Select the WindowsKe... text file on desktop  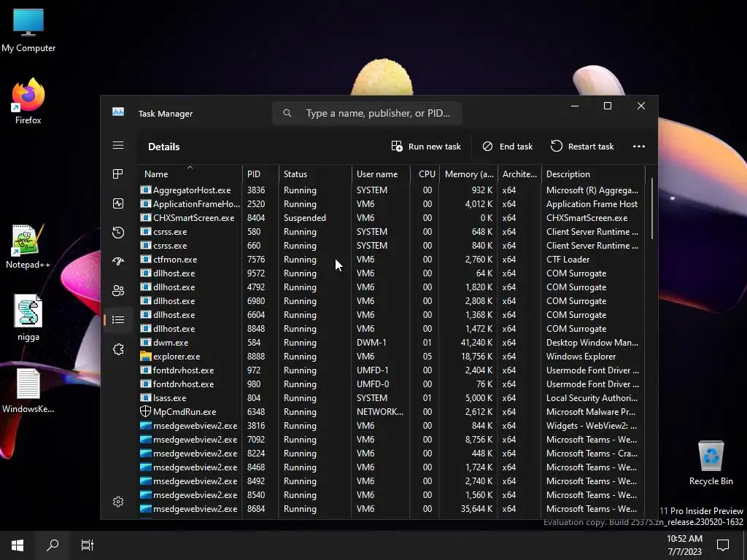28,391
